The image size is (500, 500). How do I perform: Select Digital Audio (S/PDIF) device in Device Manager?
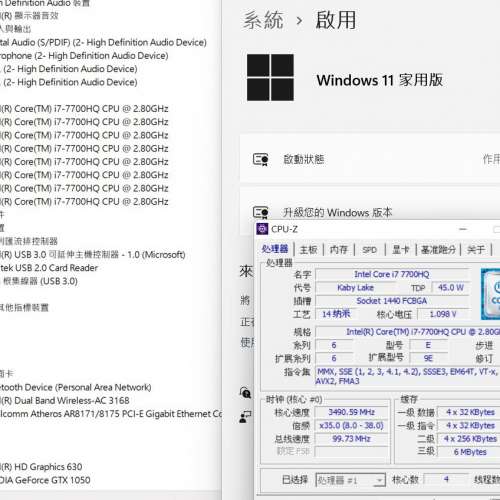pos(103,43)
